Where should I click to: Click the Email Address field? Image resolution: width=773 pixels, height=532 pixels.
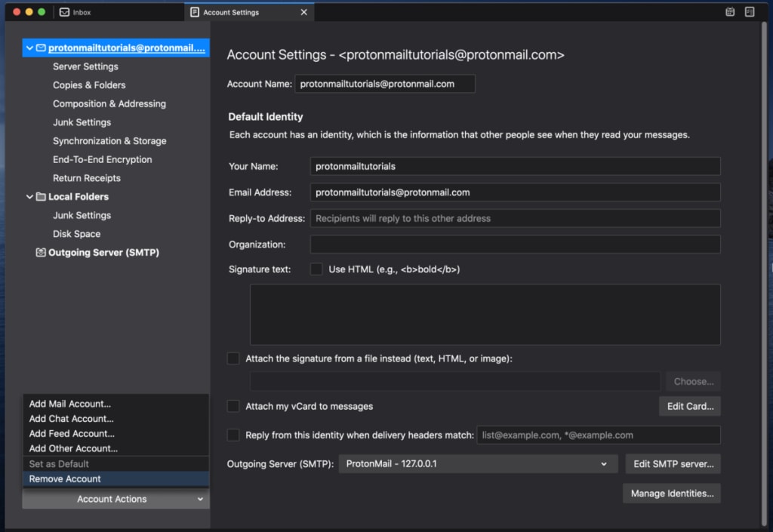click(x=515, y=192)
